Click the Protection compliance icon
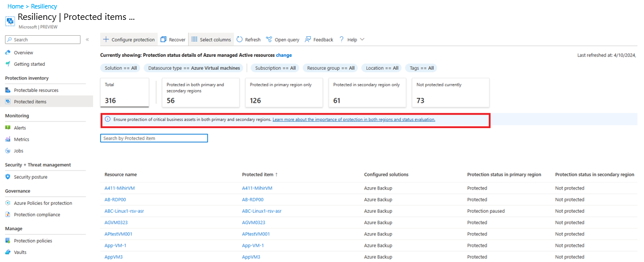 pyautogui.click(x=8, y=214)
